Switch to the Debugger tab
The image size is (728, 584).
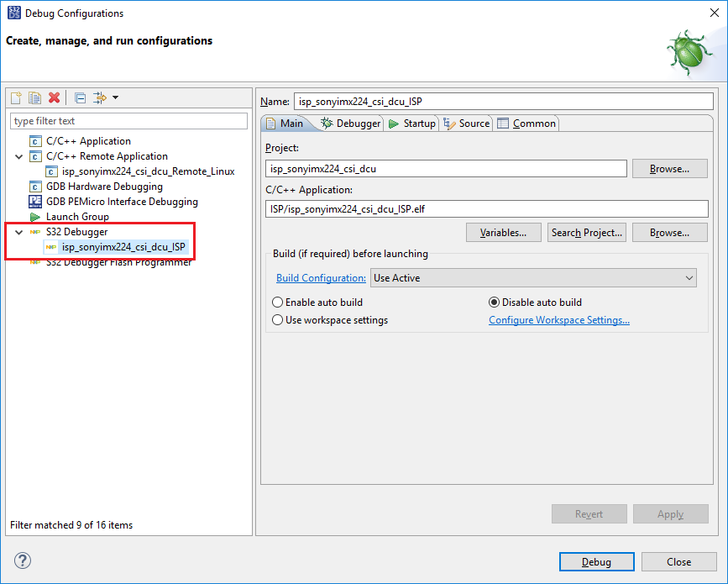tap(352, 124)
